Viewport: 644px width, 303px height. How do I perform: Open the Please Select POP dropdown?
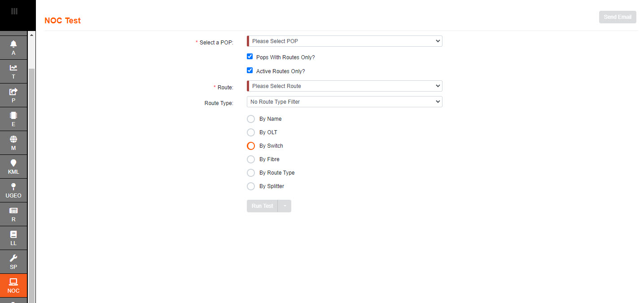coord(344,41)
